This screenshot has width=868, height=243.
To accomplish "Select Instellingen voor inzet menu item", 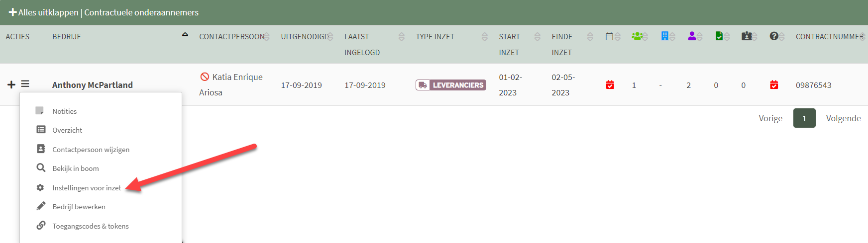I will coord(87,188).
